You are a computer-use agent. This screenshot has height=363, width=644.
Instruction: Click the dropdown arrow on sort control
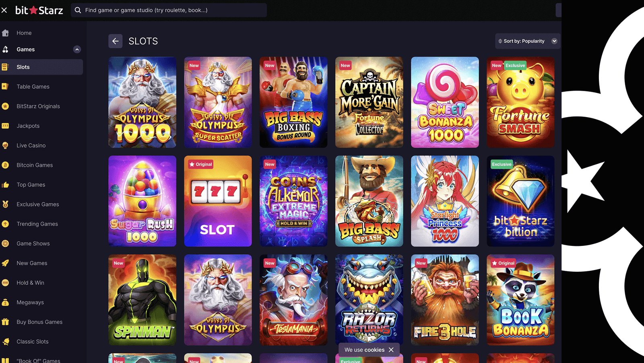point(554,41)
